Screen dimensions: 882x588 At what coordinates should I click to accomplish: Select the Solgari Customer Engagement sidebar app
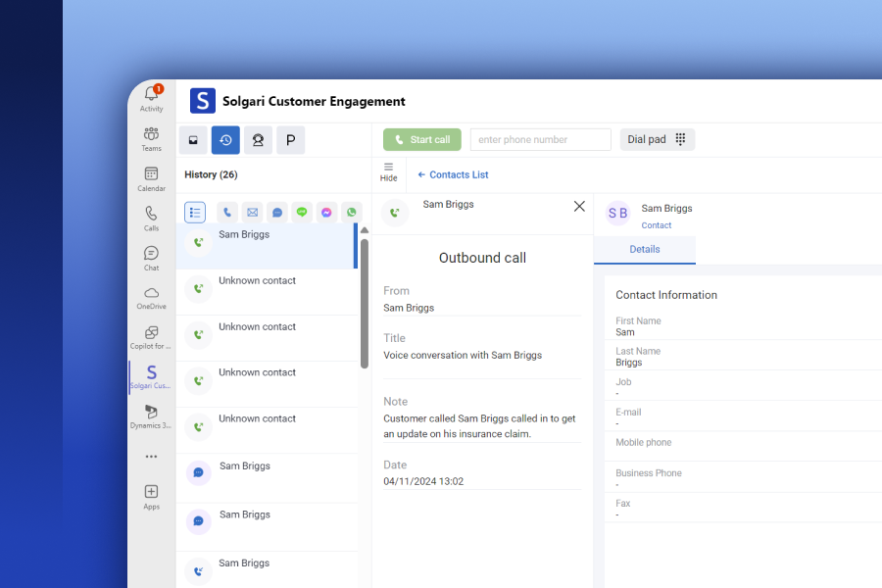(151, 377)
